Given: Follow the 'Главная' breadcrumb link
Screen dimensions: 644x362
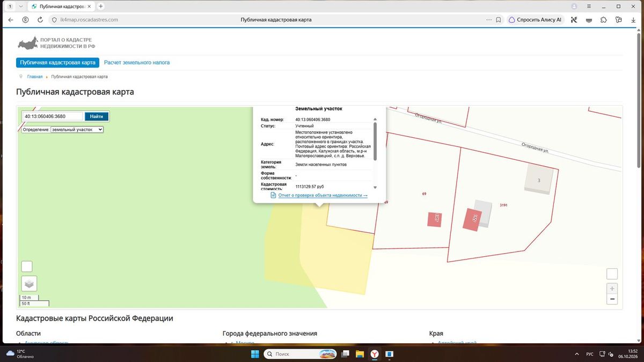Looking at the screenshot, I should pos(35,77).
